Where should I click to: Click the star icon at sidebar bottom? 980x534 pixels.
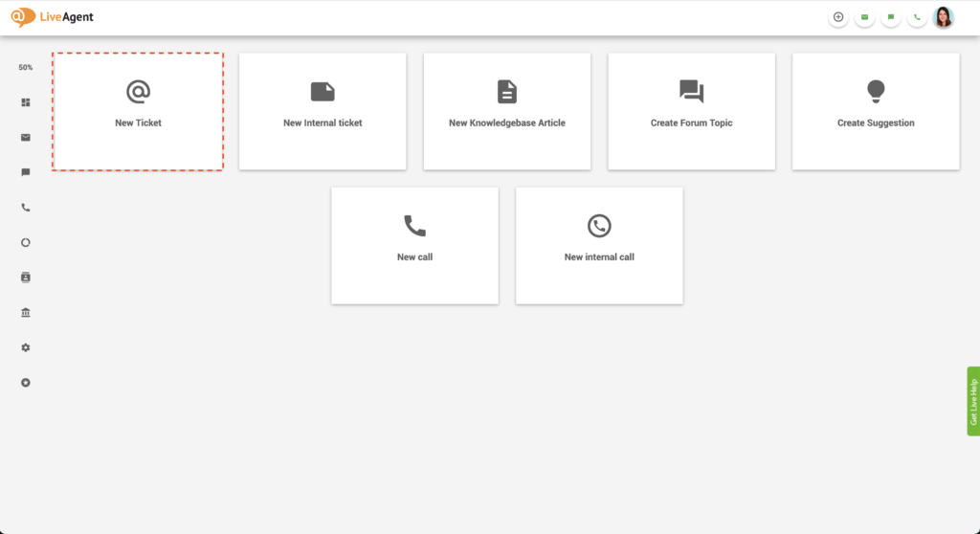coord(26,383)
